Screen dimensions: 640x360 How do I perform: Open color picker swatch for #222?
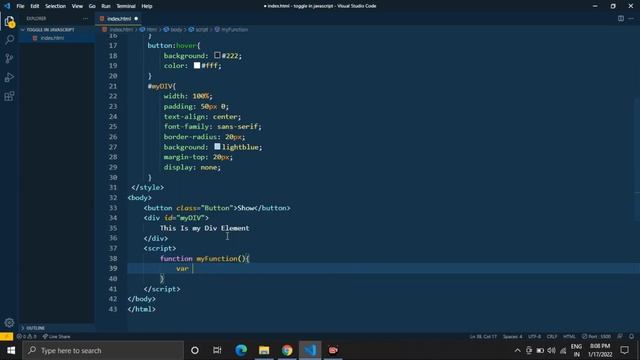[217, 55]
